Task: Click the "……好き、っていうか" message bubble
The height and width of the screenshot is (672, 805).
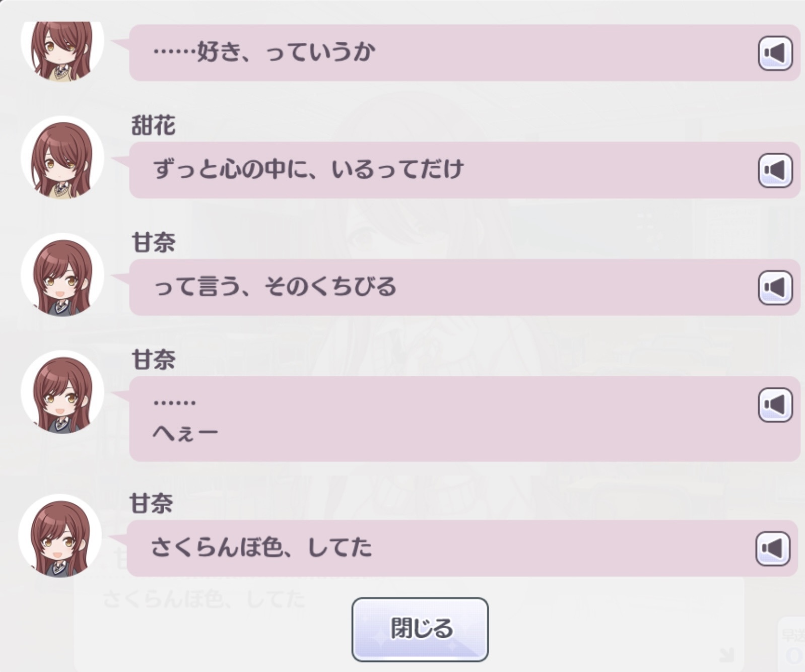Action: (x=464, y=53)
